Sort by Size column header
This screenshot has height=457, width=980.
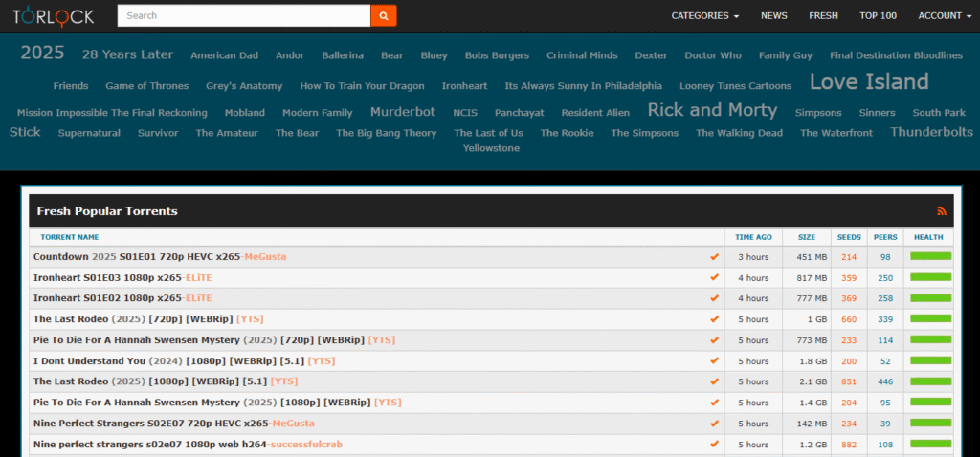[806, 237]
